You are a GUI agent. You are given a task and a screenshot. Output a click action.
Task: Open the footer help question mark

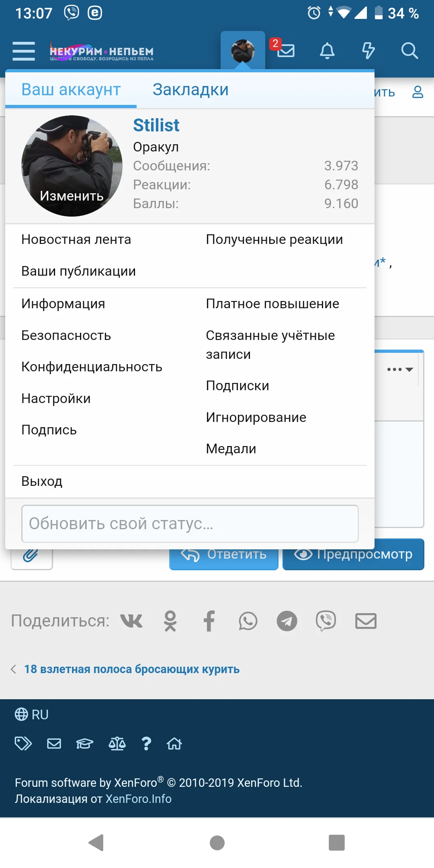tap(146, 744)
